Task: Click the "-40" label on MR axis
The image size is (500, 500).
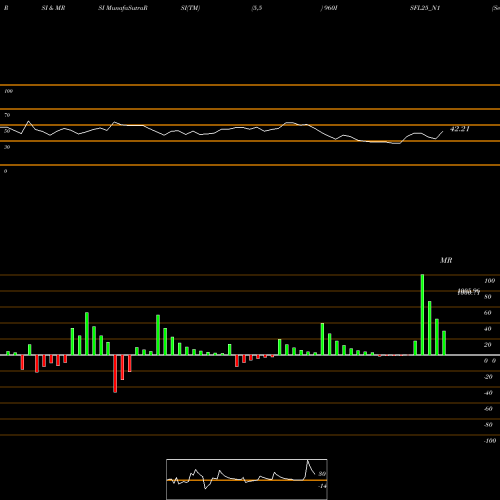Action: tap(488, 393)
